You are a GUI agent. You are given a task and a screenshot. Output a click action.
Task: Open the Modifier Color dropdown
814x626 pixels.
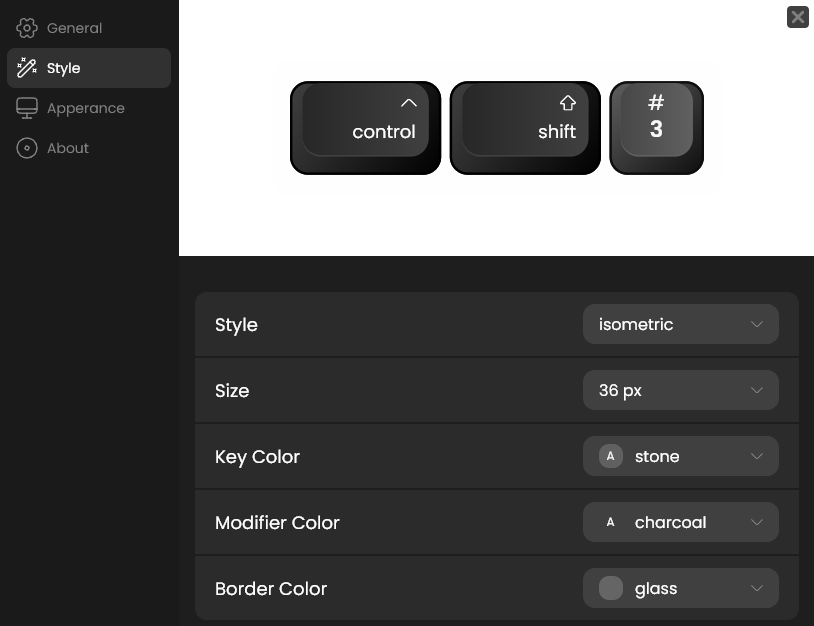(680, 522)
